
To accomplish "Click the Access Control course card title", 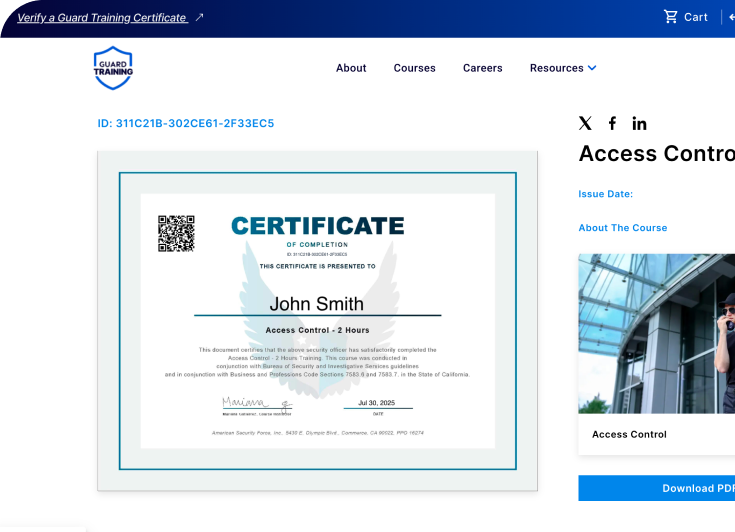I will pos(629,435).
